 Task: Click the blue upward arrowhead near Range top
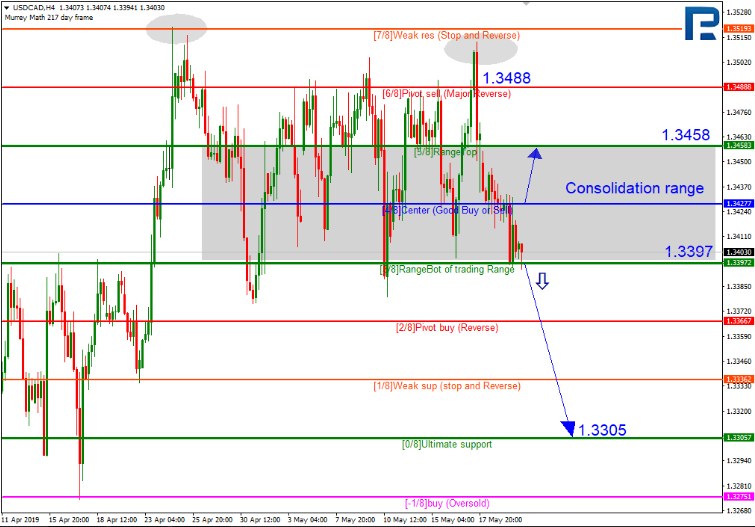(535, 154)
